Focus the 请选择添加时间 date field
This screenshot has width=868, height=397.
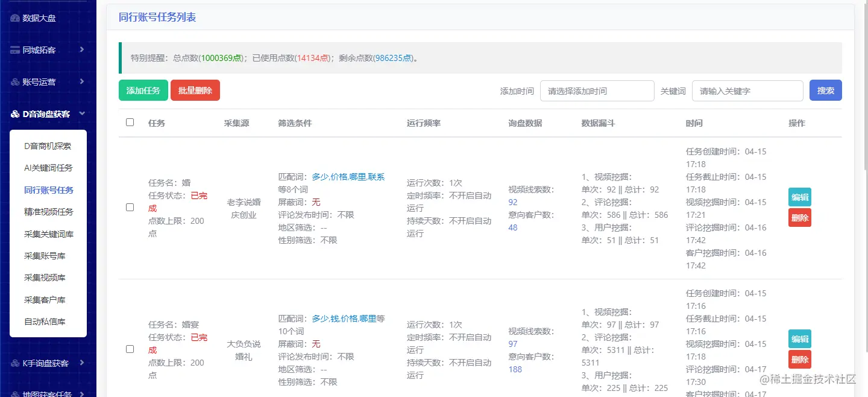(597, 91)
